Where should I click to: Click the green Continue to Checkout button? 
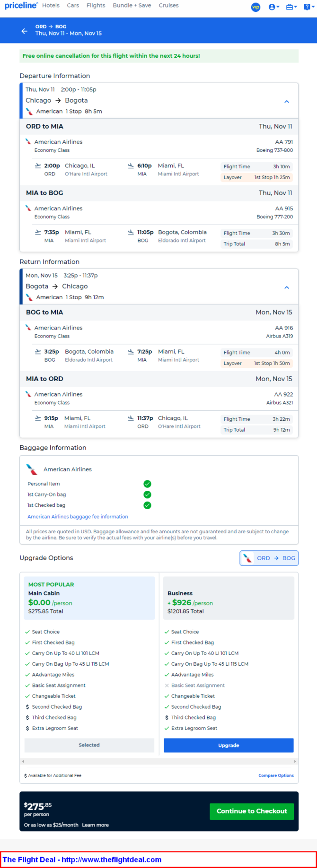point(252,811)
